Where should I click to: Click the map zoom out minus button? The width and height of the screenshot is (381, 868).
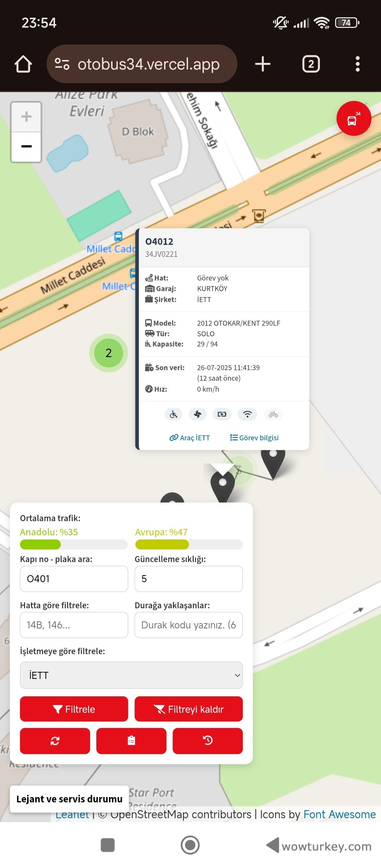pyautogui.click(x=26, y=146)
